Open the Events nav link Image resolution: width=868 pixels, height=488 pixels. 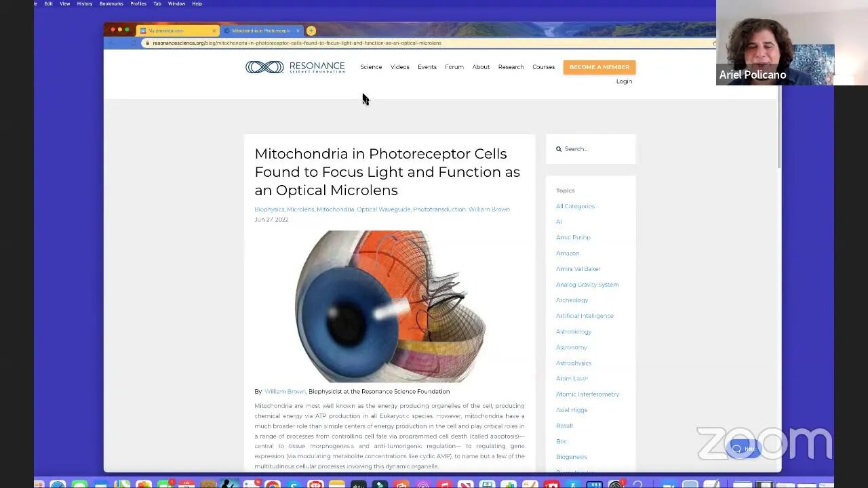point(427,67)
